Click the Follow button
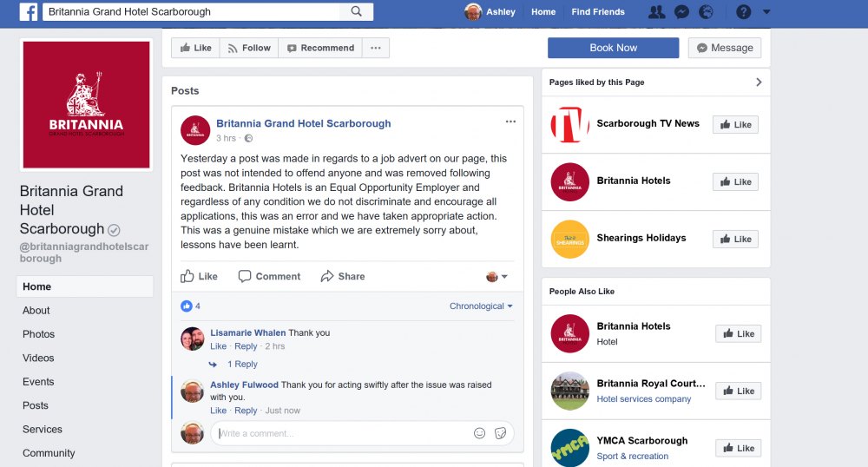 pyautogui.click(x=249, y=48)
